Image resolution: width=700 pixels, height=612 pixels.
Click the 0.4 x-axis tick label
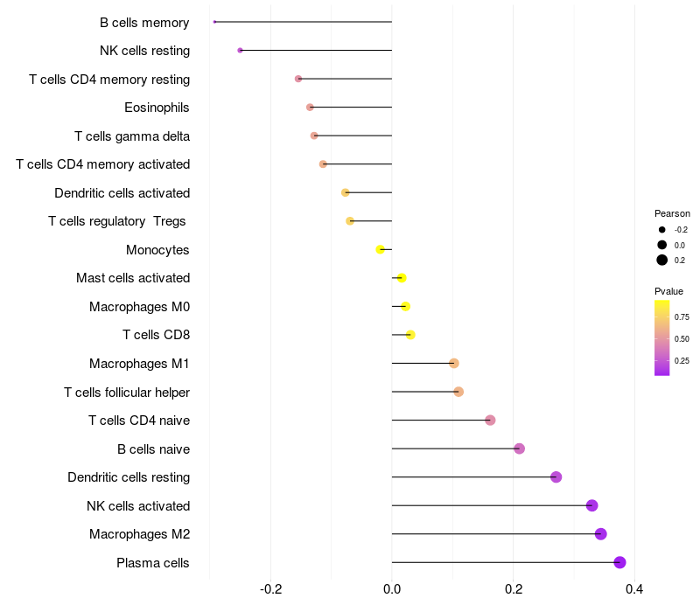click(x=633, y=589)
